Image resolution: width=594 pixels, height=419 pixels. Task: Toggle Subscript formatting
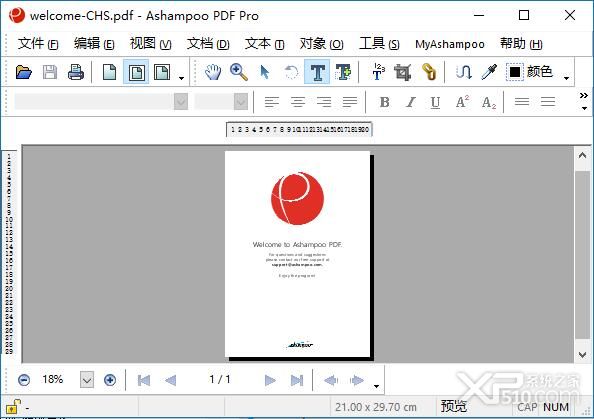tap(489, 102)
